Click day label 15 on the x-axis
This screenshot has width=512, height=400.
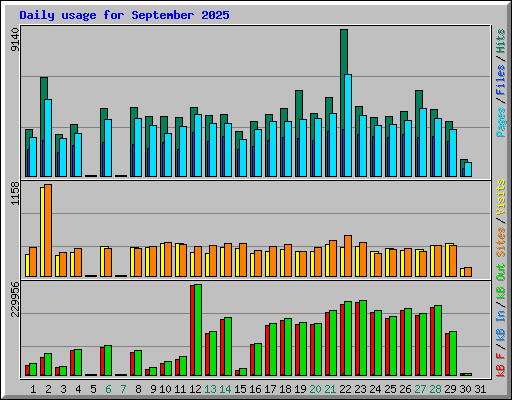pyautogui.click(x=240, y=389)
